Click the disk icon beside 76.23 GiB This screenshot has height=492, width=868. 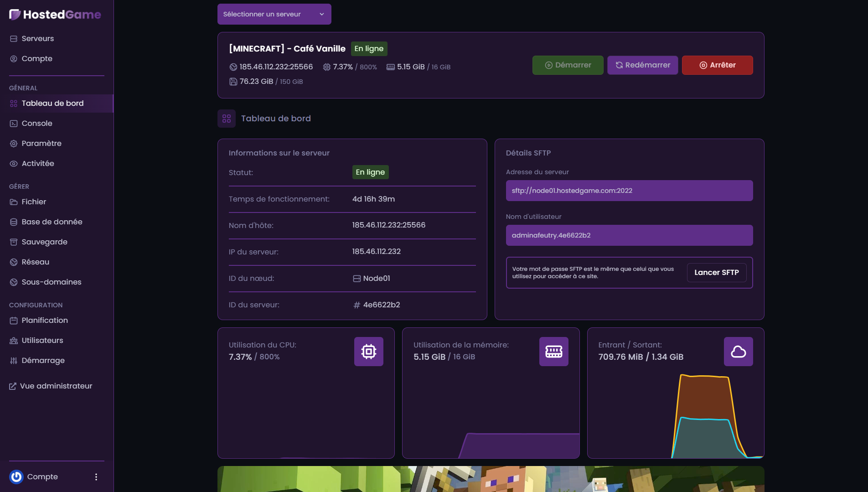coord(233,82)
